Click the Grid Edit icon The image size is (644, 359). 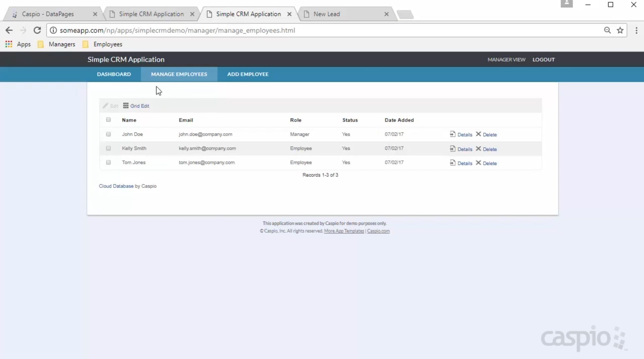[126, 106]
